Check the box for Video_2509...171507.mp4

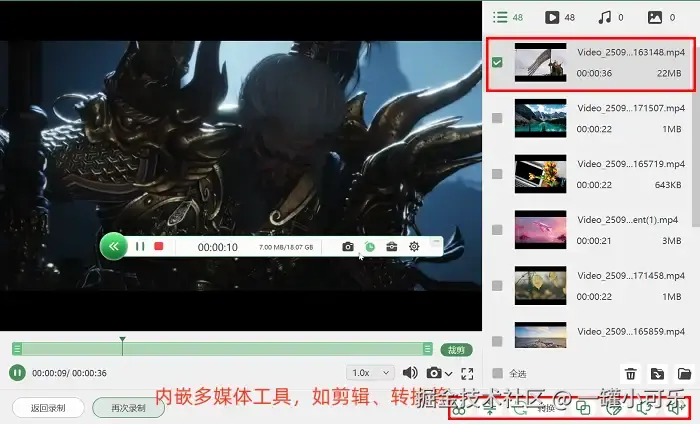(x=497, y=118)
